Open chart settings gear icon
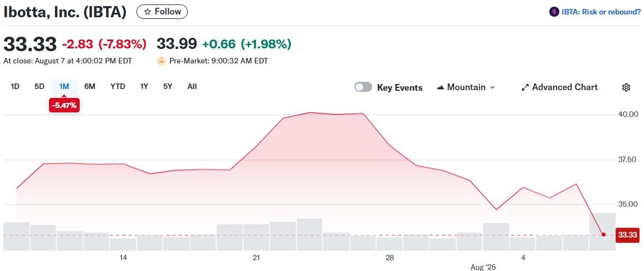The width and height of the screenshot is (644, 271). pyautogui.click(x=626, y=87)
